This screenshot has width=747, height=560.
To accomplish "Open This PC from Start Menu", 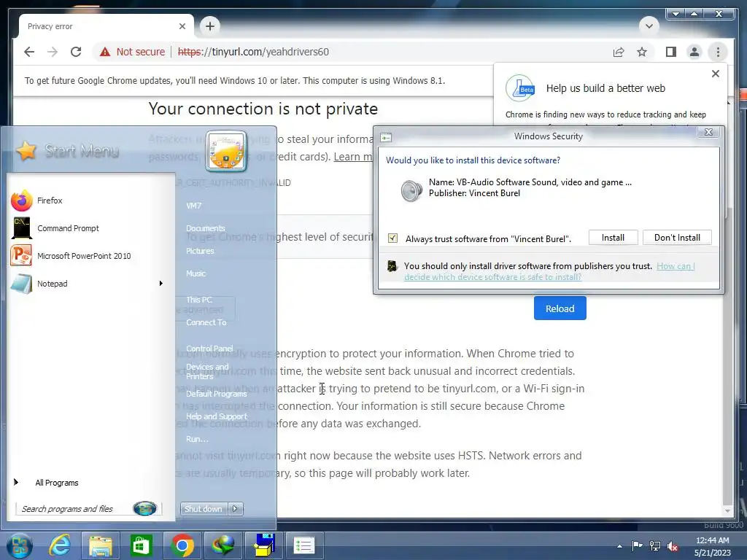I will tap(198, 300).
